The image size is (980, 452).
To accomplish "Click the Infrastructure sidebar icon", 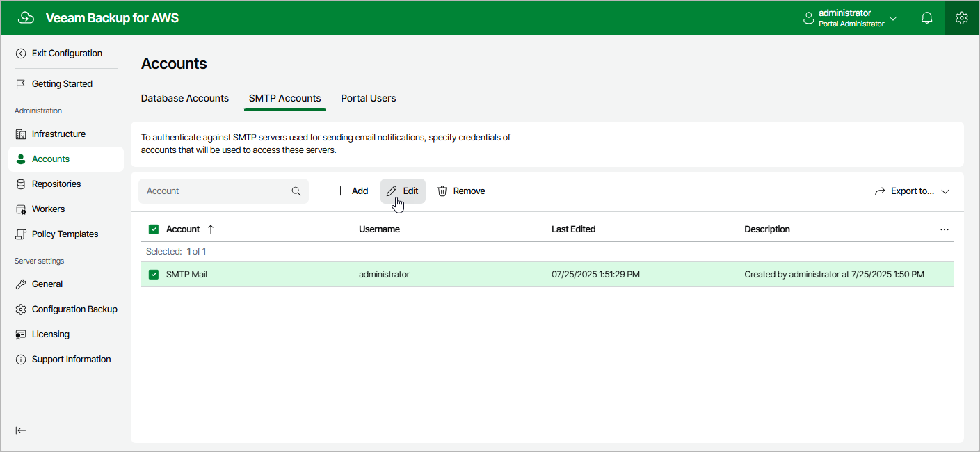I will (x=21, y=134).
